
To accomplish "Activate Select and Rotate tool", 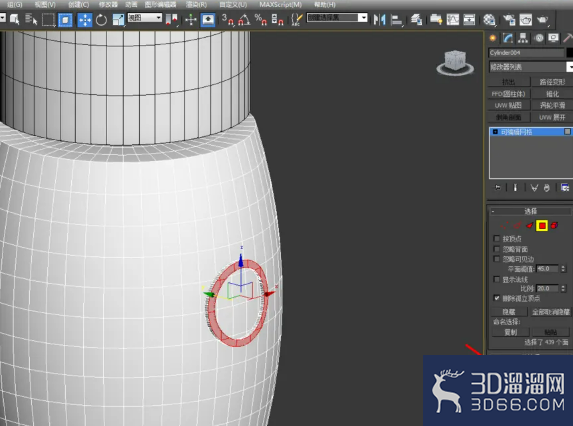I will coord(101,19).
